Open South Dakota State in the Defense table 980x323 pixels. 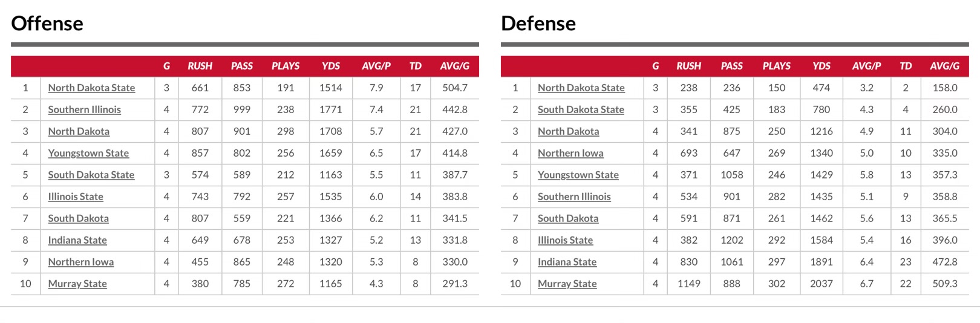[581, 109]
